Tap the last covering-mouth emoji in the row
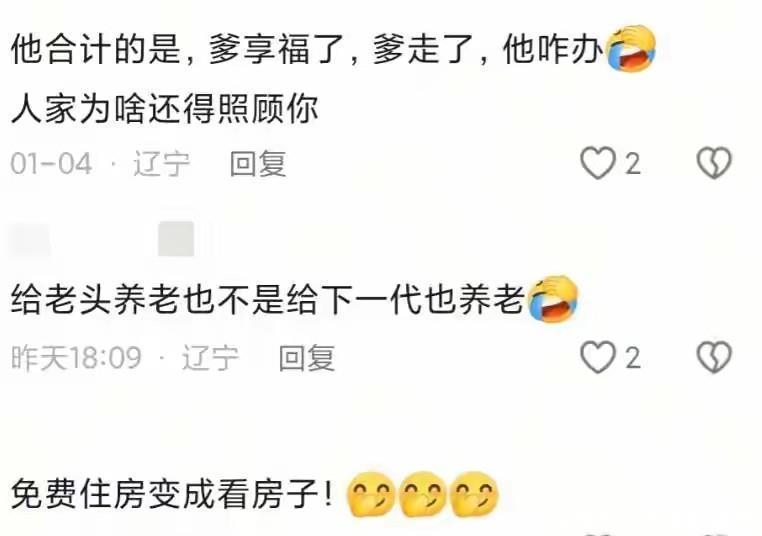This screenshot has height=536, width=762. pos(474,495)
